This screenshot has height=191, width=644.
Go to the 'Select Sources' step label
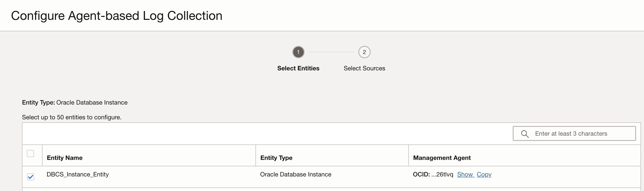point(364,68)
